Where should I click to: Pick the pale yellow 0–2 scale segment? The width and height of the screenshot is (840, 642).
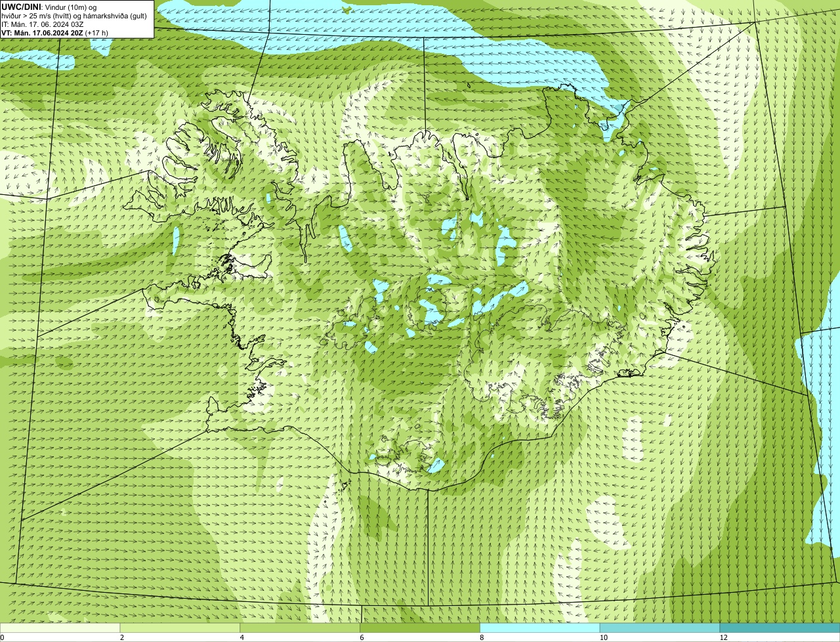coord(60,628)
